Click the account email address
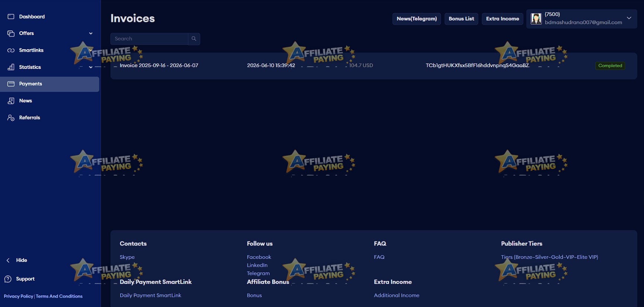The image size is (644, 307). [x=583, y=22]
